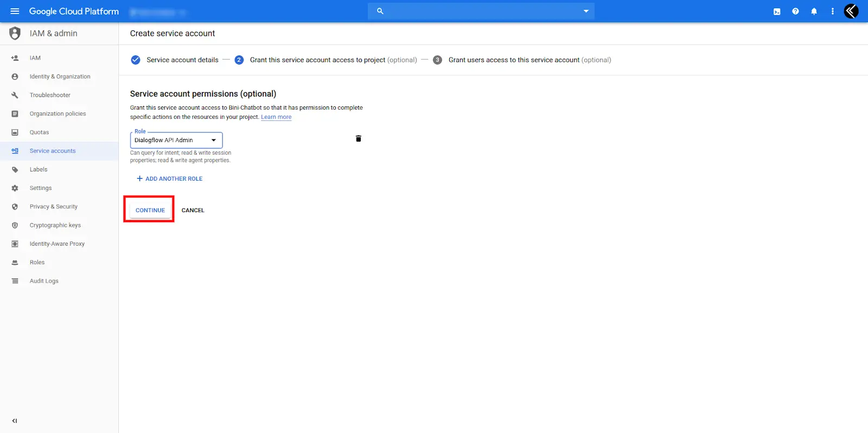Open the Role dropdown showing Dialogflow API Admin
This screenshot has width=868, height=433.
point(176,140)
